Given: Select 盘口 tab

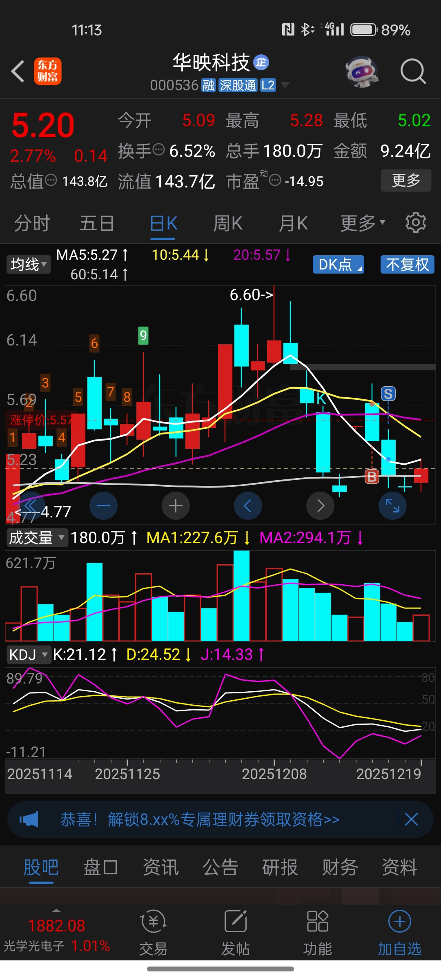Looking at the screenshot, I should click(x=100, y=866).
